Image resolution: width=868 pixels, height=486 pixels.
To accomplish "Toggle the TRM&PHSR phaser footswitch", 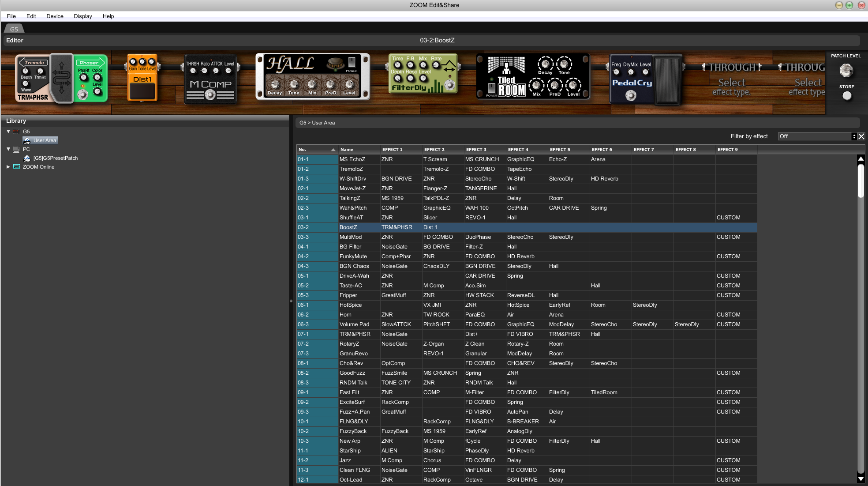I will pyautogui.click(x=82, y=94).
